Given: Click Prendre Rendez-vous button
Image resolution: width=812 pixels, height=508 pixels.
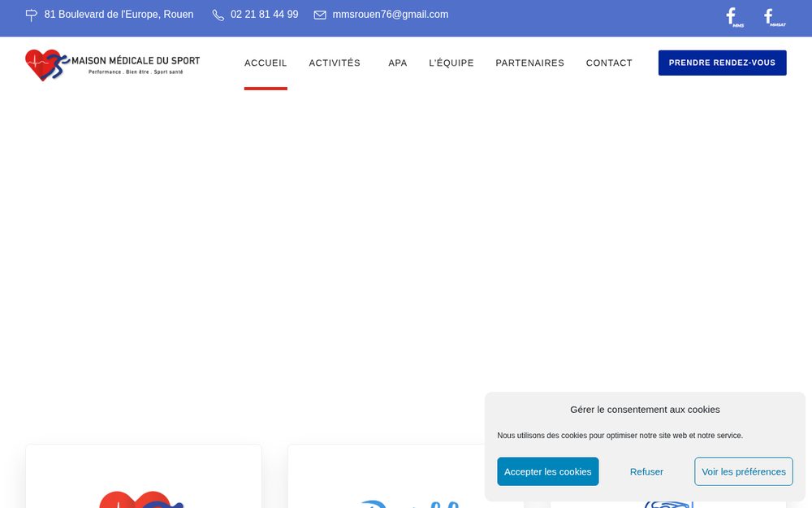Looking at the screenshot, I should [723, 63].
